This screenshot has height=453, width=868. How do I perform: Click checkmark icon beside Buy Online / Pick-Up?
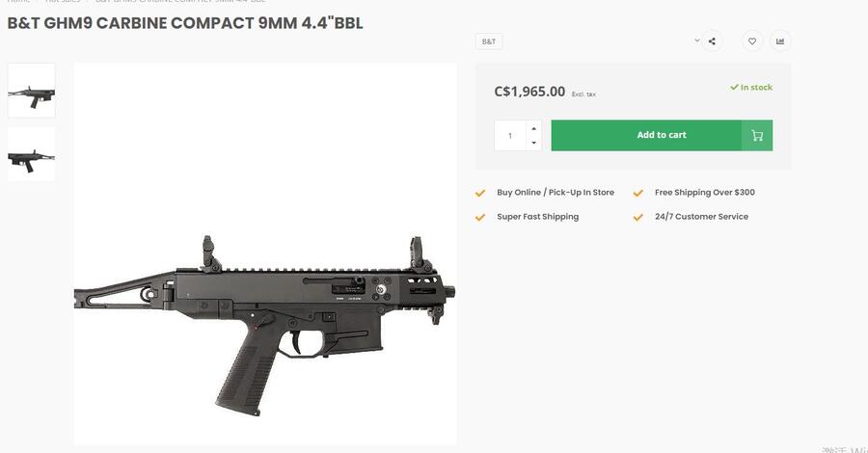point(480,193)
